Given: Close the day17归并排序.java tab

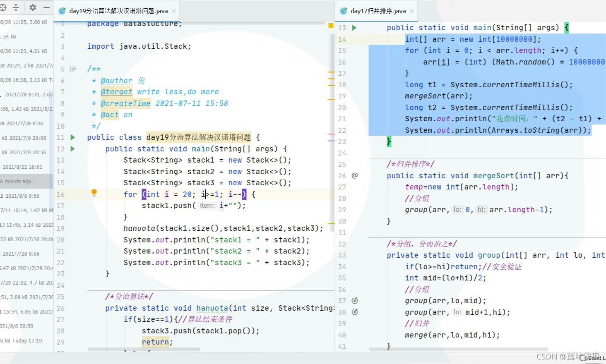Looking at the screenshot, I should (x=411, y=11).
